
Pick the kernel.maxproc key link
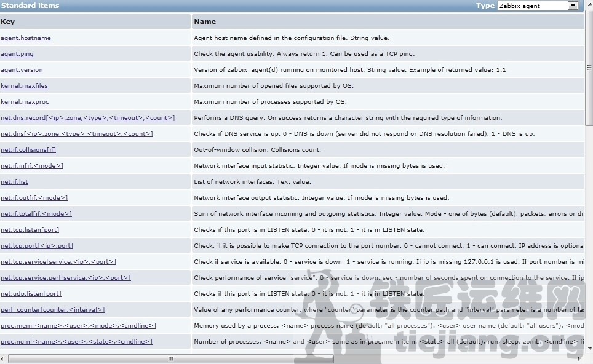coord(25,101)
